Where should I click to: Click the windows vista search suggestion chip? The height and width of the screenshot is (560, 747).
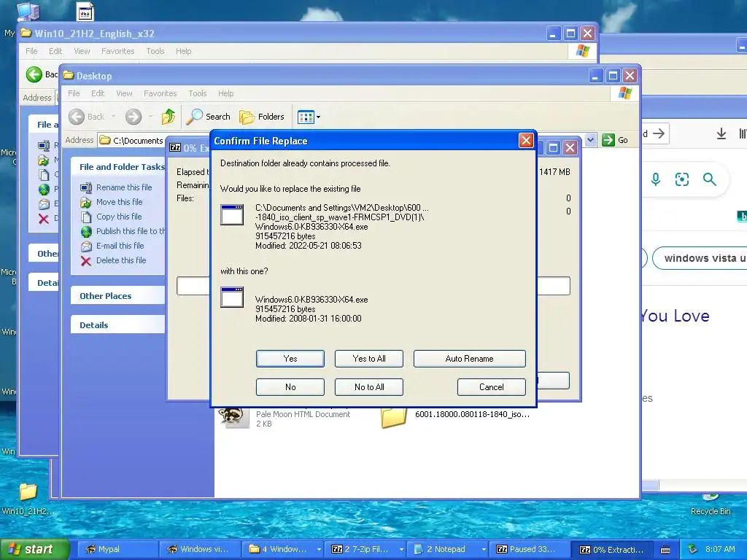[700, 258]
